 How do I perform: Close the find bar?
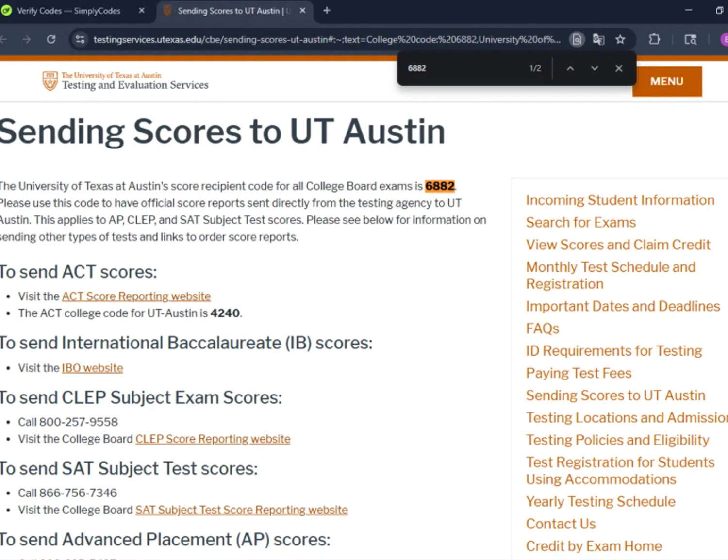[x=619, y=68]
